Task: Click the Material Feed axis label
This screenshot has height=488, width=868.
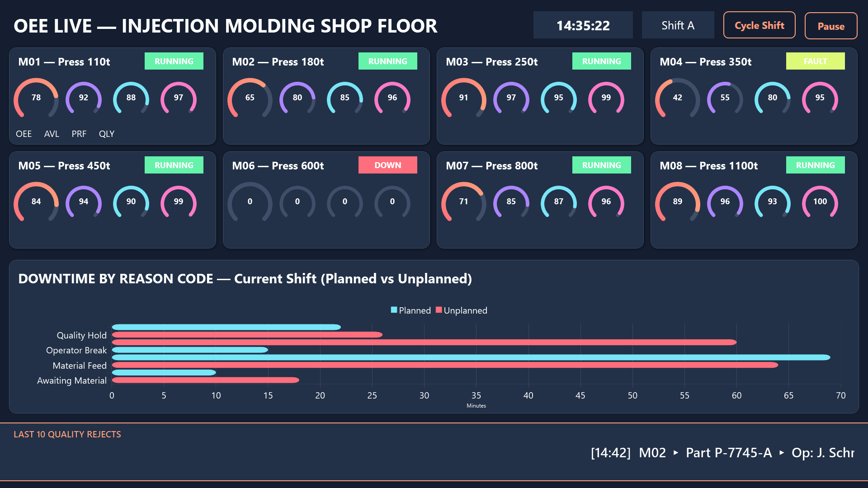Action: 80,366
